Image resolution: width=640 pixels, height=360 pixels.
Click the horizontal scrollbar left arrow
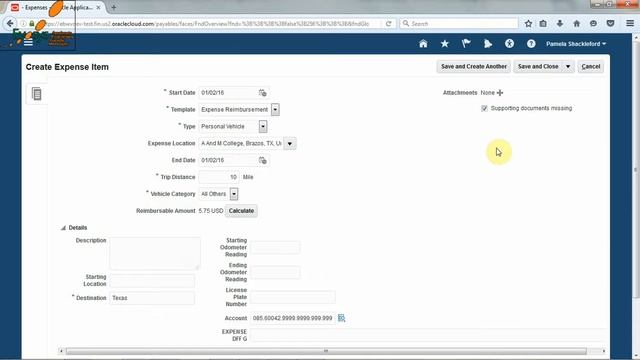coord(61,351)
